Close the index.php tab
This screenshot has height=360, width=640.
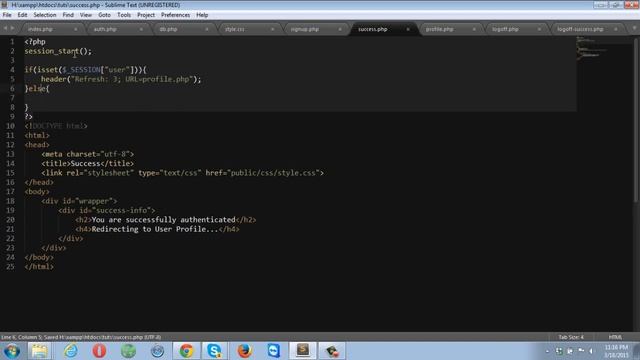click(76, 29)
